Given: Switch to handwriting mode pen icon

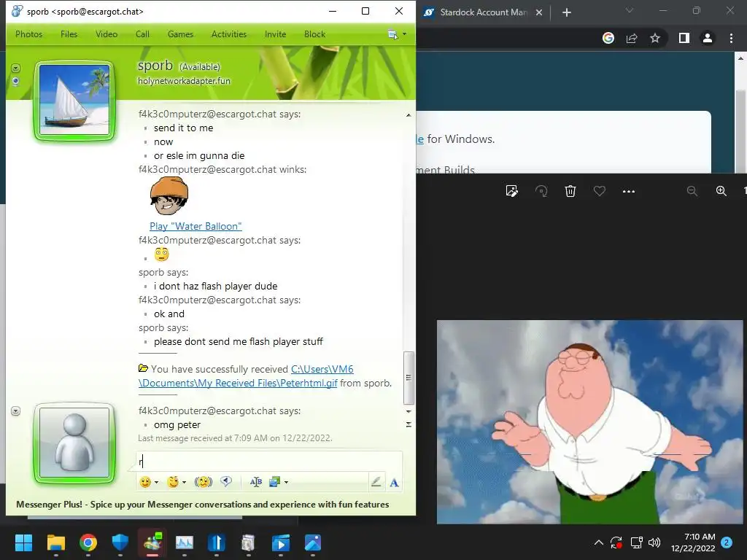Looking at the screenshot, I should [376, 482].
